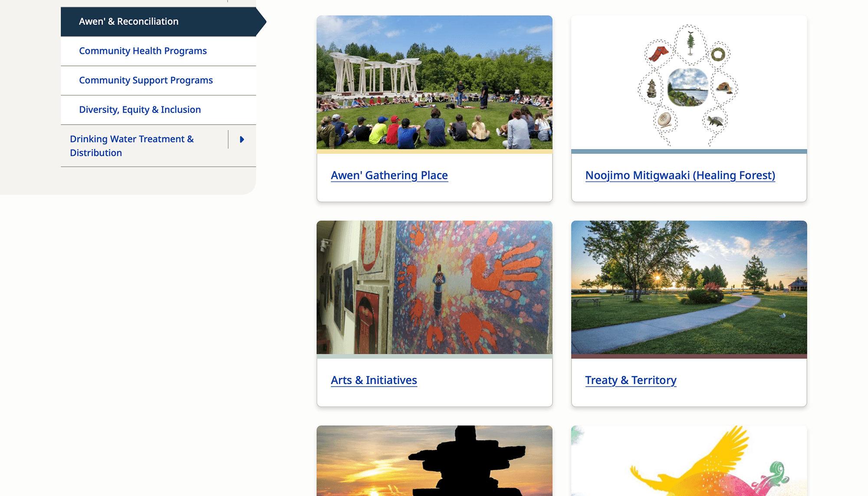The width and height of the screenshot is (868, 496).
Task: Click the drum icon in Healing Forest graphic
Action: (x=664, y=119)
